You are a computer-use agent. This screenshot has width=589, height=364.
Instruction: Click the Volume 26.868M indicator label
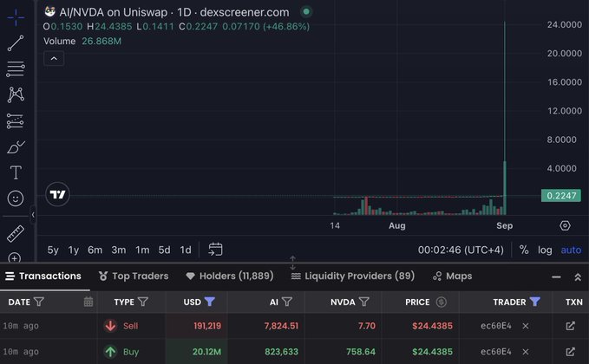tap(82, 41)
